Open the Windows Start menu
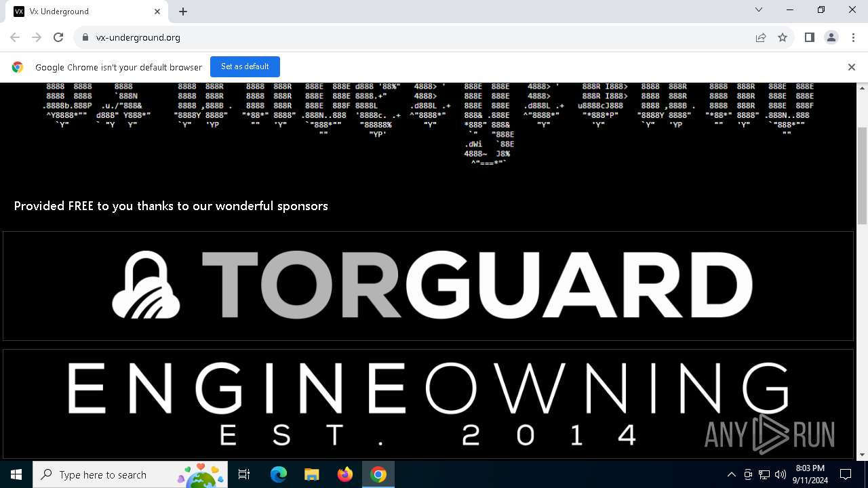This screenshot has height=488, width=868. pos(16,474)
